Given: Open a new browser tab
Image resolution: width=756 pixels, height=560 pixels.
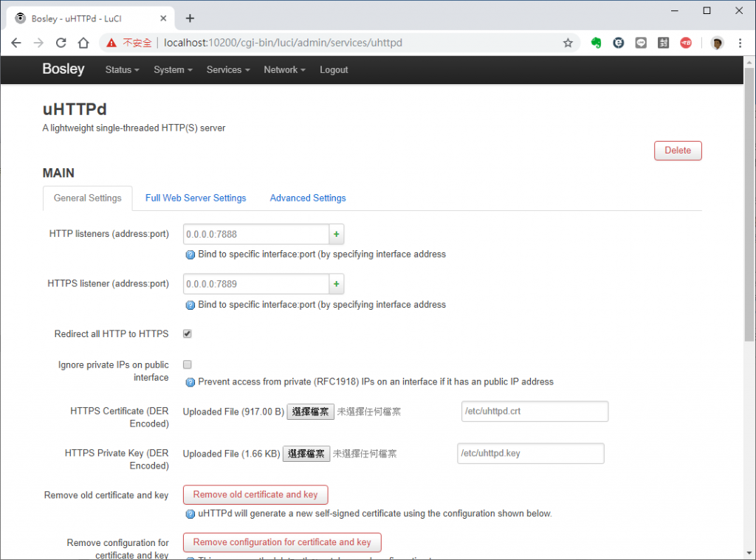Looking at the screenshot, I should tap(190, 18).
